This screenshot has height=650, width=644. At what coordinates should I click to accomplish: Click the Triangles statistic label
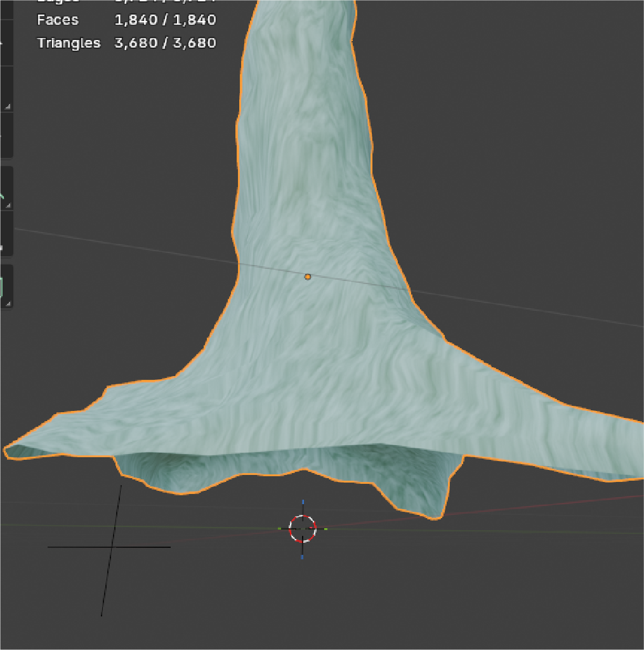(69, 43)
